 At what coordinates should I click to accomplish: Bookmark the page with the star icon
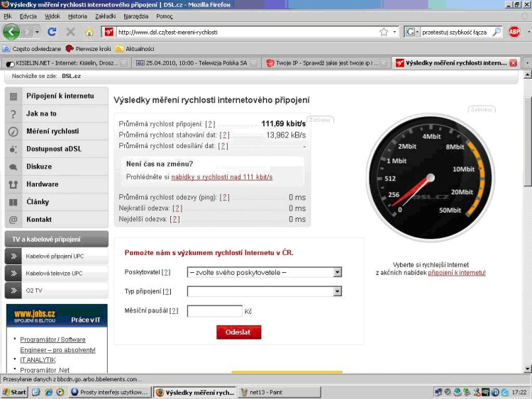tap(384, 32)
